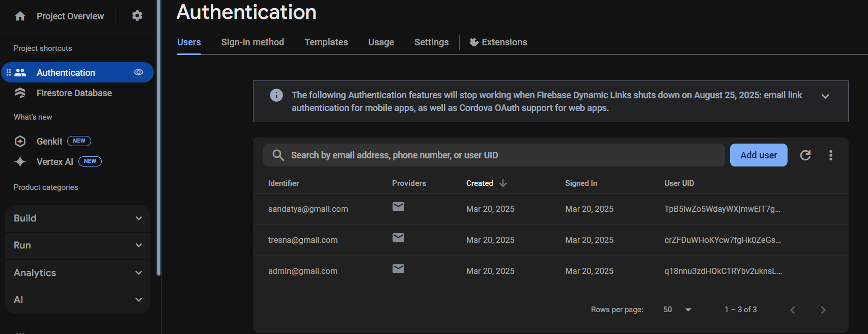Select the tresna@gmail.com identifier

click(303, 240)
